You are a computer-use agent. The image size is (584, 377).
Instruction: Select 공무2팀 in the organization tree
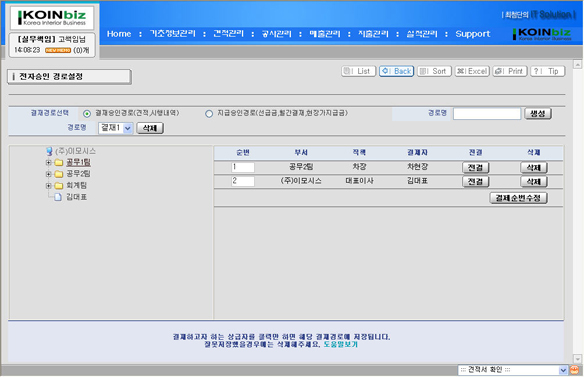click(78, 174)
